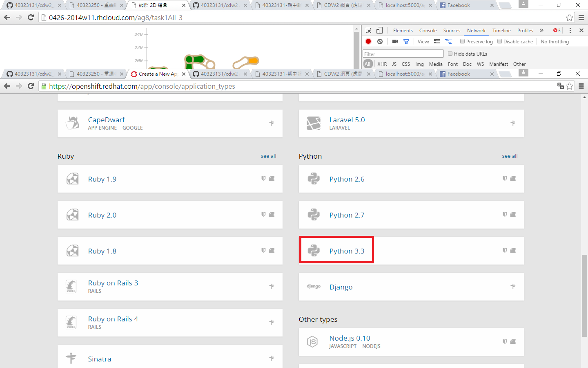Screen dimensions: 588x368
Task: Reload the OpenShift page
Action: (x=31, y=86)
